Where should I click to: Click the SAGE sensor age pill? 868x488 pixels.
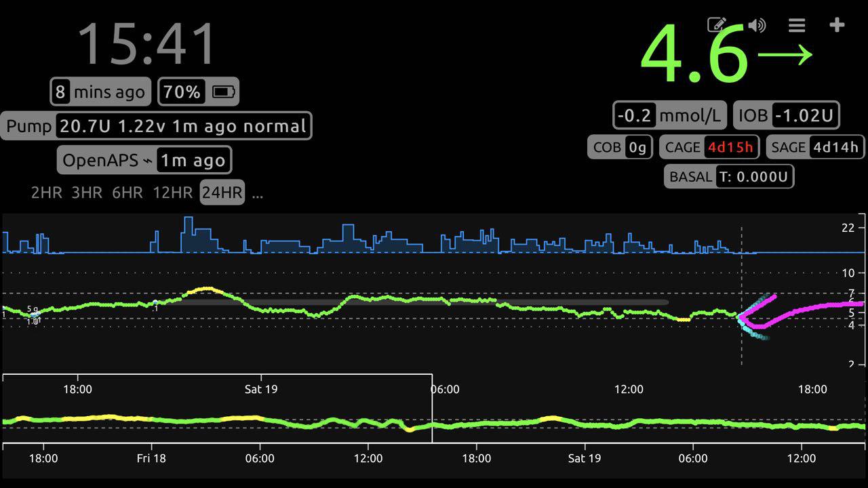click(x=816, y=147)
